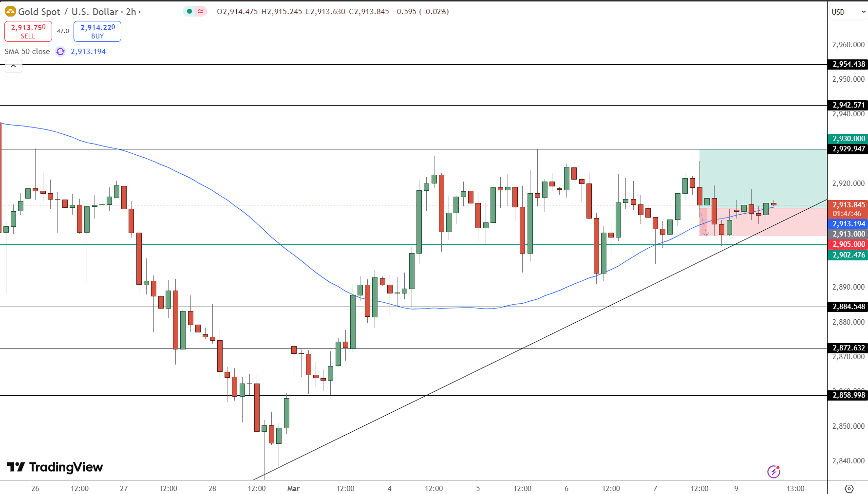The image size is (868, 494).
Task: Click the open value O2,914.475
Action: (x=237, y=12)
